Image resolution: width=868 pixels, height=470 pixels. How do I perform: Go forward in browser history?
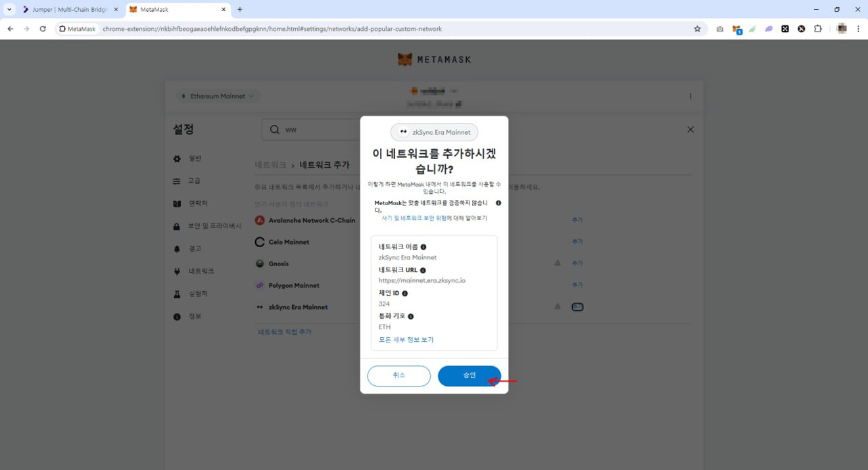point(26,29)
